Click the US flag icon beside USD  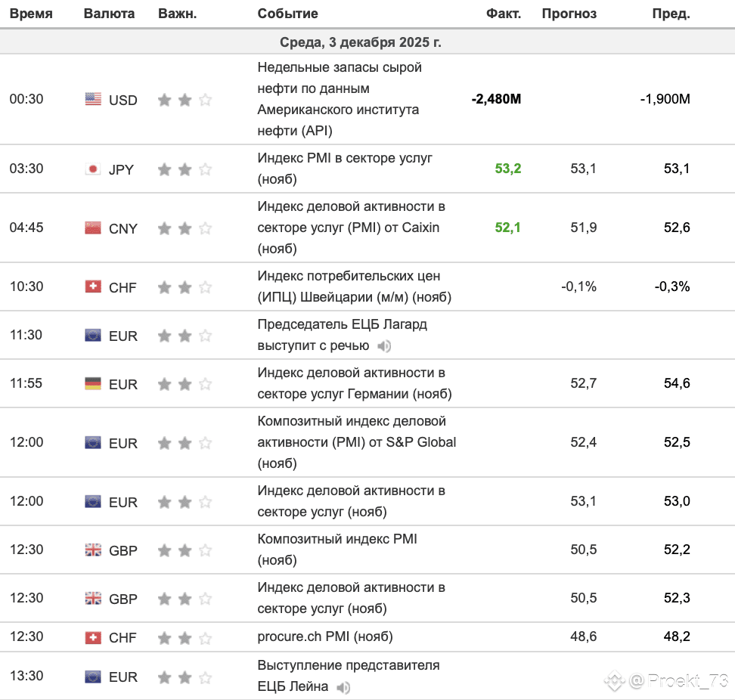point(93,99)
